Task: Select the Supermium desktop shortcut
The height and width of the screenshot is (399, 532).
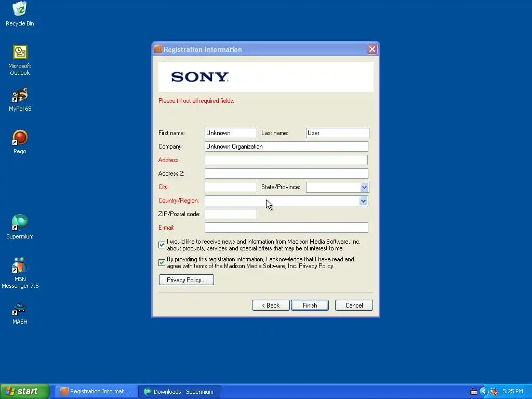Action: [x=20, y=227]
